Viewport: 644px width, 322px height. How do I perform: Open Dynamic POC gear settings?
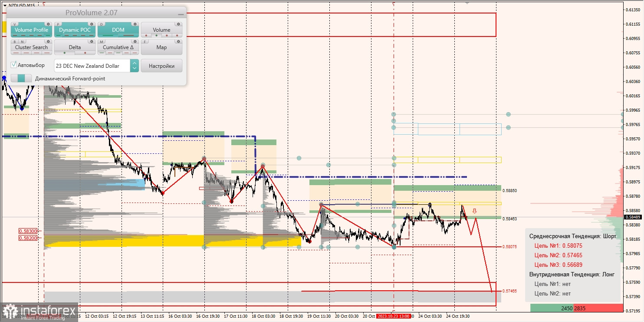tap(92, 24)
